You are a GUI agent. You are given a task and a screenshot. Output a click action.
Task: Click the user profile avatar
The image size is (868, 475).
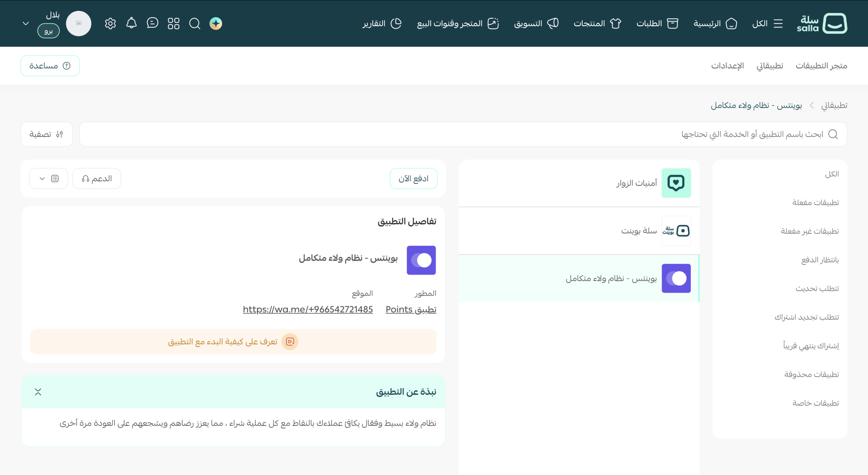79,23
